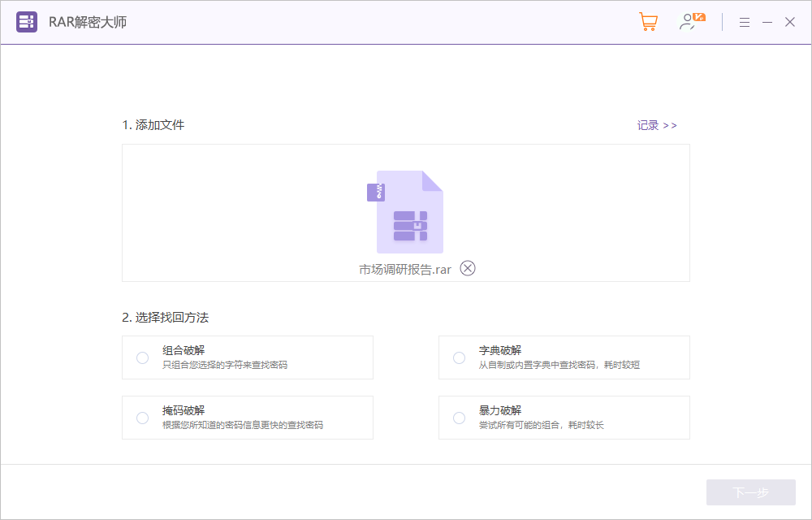Click the RAR解密大师 app logo icon
This screenshot has height=520, width=812.
point(27,22)
